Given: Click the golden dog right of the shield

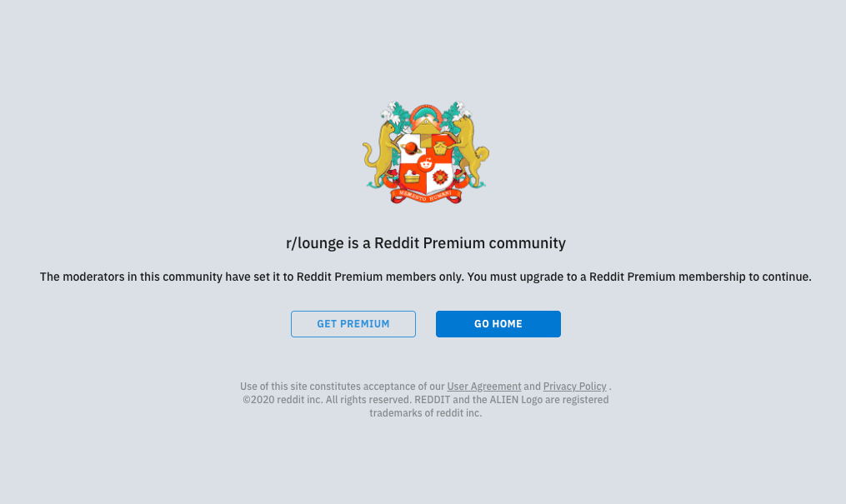Looking at the screenshot, I should coord(471,151).
